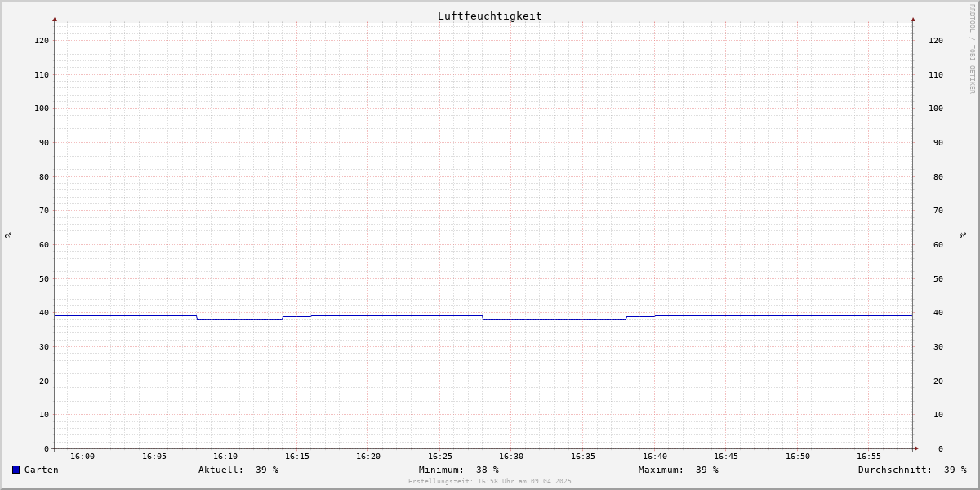
Task: Click the red arrow atop right y-axis
Action: tap(913, 19)
